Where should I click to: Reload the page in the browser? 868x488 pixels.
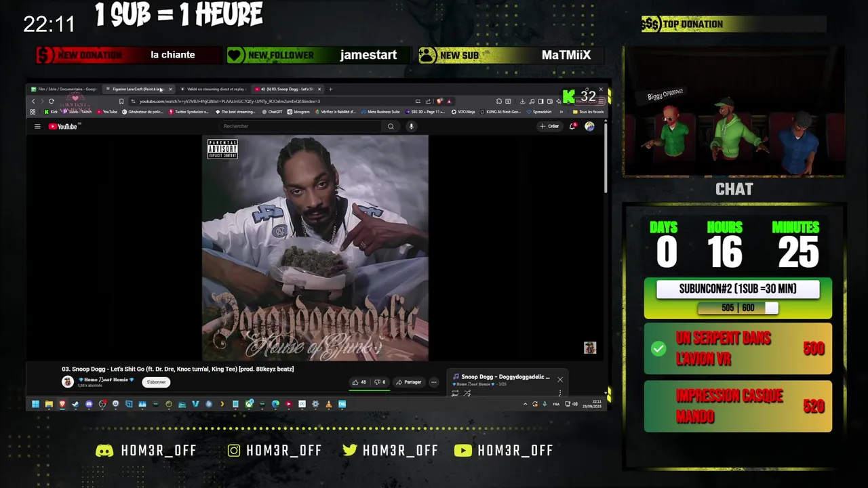pyautogui.click(x=51, y=101)
